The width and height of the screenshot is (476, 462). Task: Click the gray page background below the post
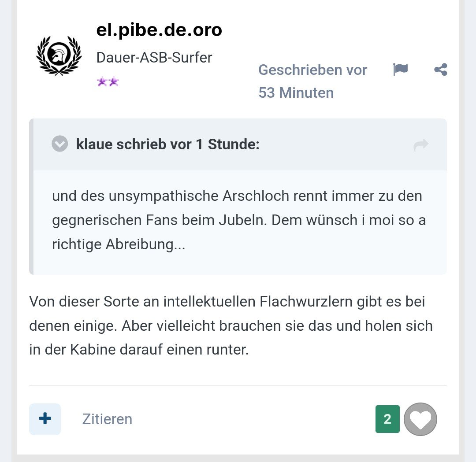(x=238, y=458)
